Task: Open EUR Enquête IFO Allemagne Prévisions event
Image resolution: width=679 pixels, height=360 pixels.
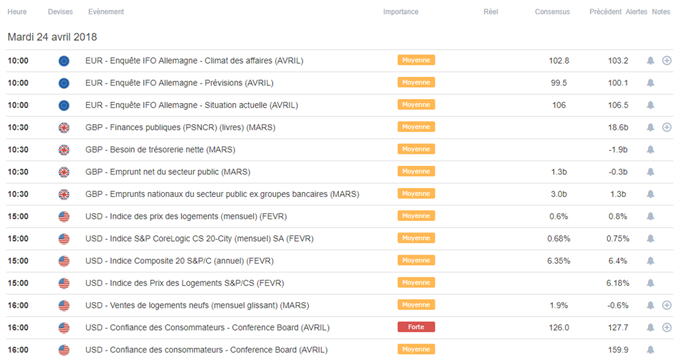Action: (179, 83)
